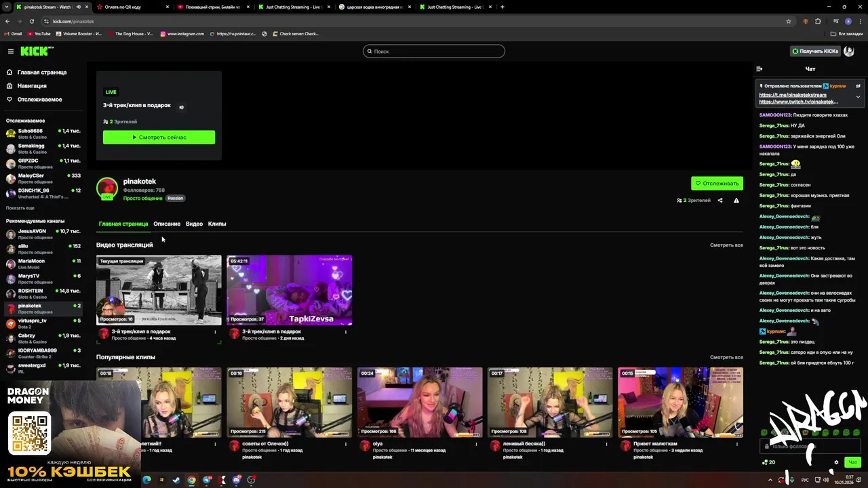Switch to the Описание tab
The image size is (868, 488).
[167, 224]
